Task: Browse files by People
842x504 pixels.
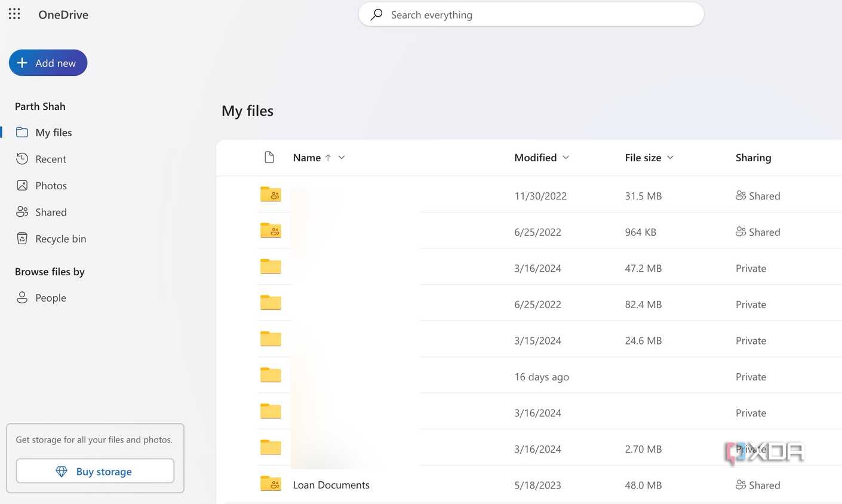Action: [x=50, y=298]
